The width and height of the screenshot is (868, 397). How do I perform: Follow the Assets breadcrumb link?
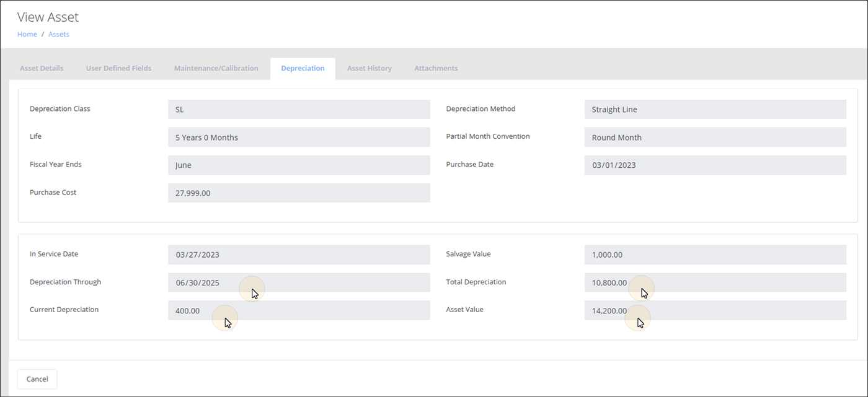coord(59,34)
